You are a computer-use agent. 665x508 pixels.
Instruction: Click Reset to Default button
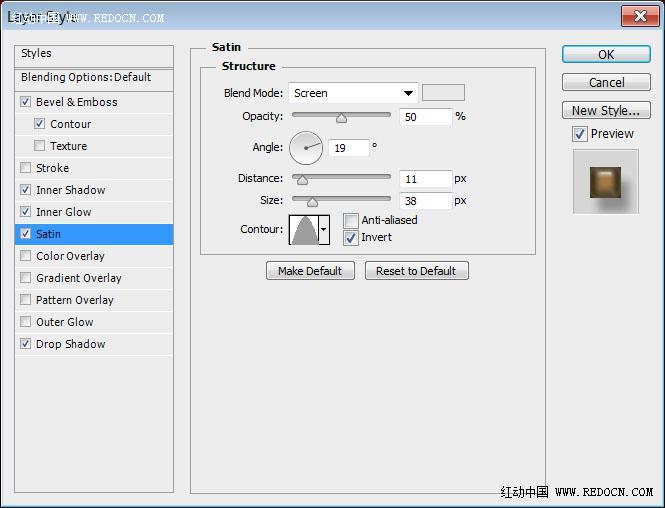coord(416,271)
